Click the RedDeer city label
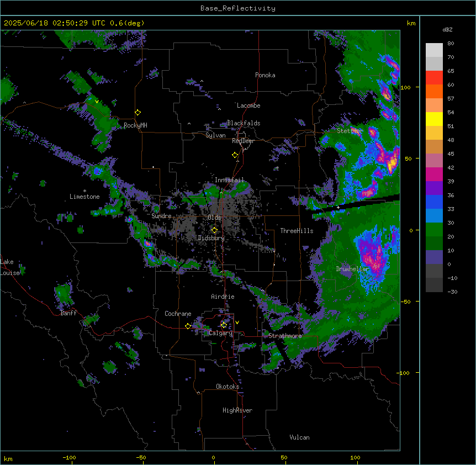 coord(243,141)
